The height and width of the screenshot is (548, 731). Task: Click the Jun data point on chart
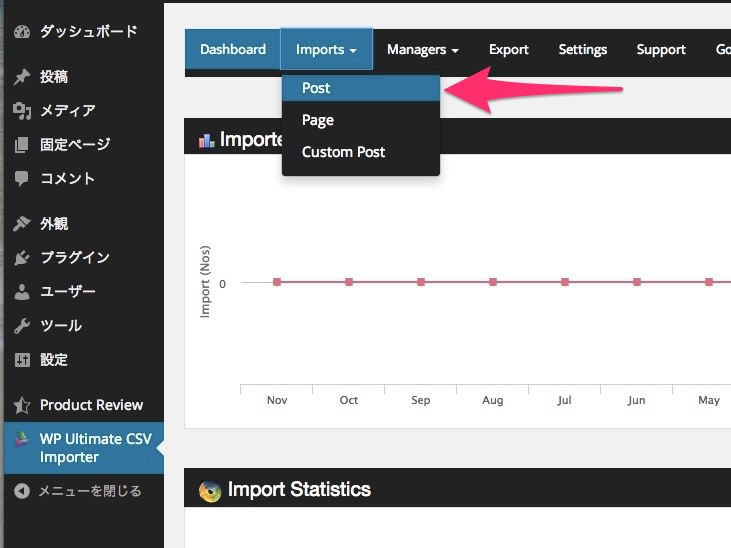[x=637, y=282]
